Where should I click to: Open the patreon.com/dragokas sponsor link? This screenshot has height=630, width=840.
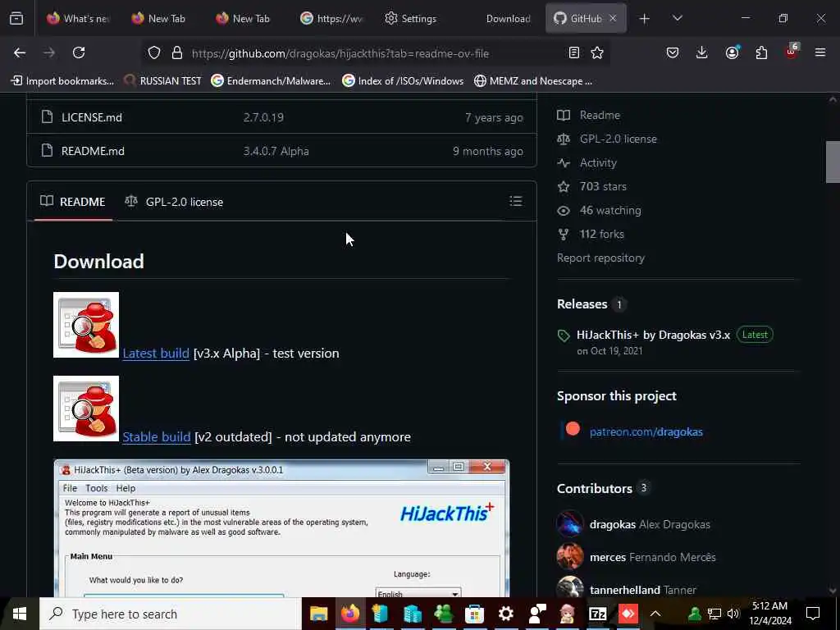pyautogui.click(x=646, y=431)
